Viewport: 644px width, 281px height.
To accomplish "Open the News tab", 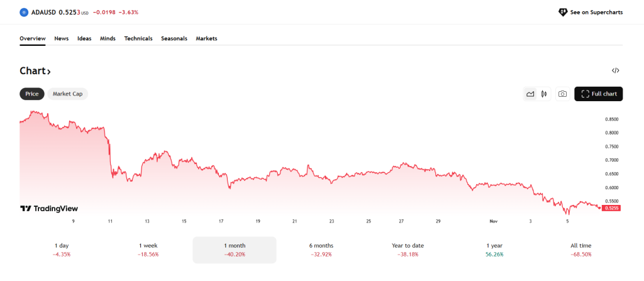I will click(x=62, y=38).
